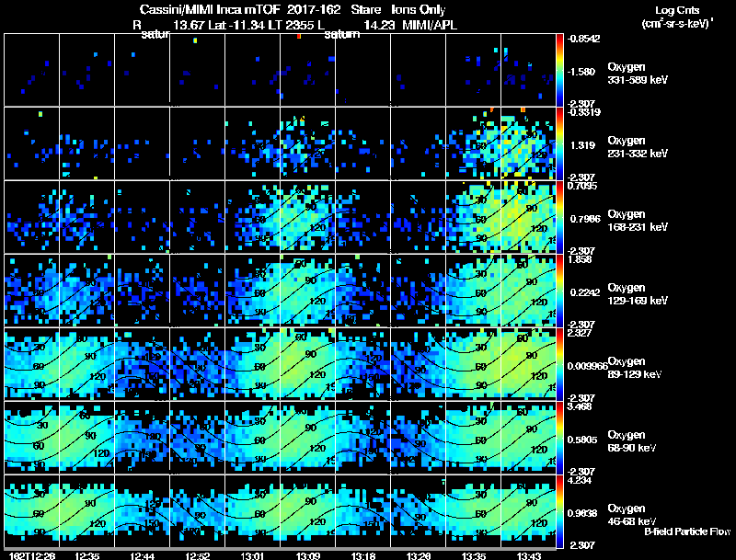Image resolution: width=736 pixels, height=560 pixels.
Task: Select the Oxygen 168-231 keV label
Action: [638, 221]
